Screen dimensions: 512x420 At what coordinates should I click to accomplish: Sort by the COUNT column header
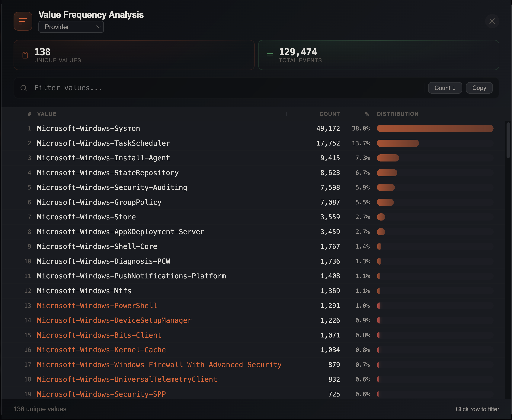tap(329, 114)
